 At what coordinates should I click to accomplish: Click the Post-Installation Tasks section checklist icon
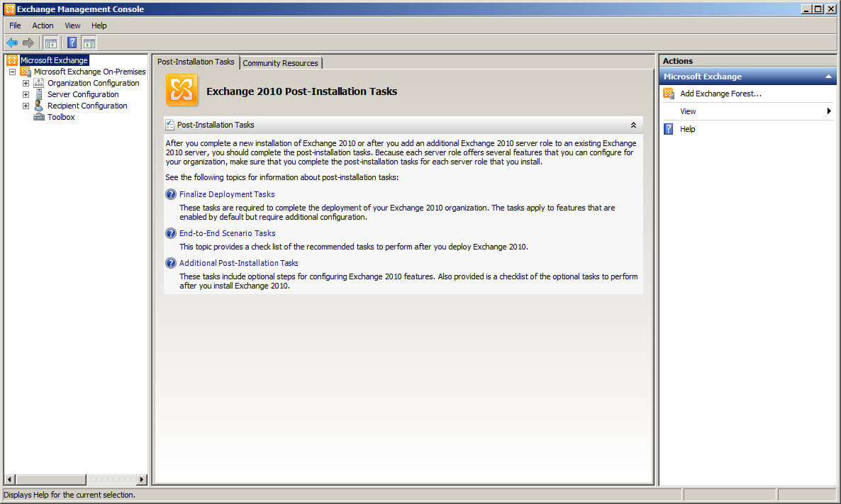click(x=170, y=125)
